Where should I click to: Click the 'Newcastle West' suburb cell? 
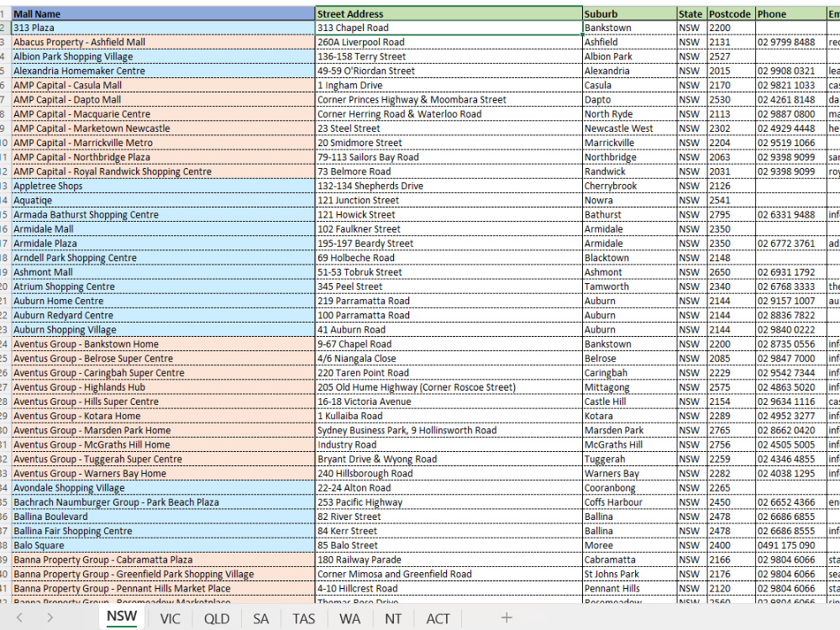tap(629, 129)
